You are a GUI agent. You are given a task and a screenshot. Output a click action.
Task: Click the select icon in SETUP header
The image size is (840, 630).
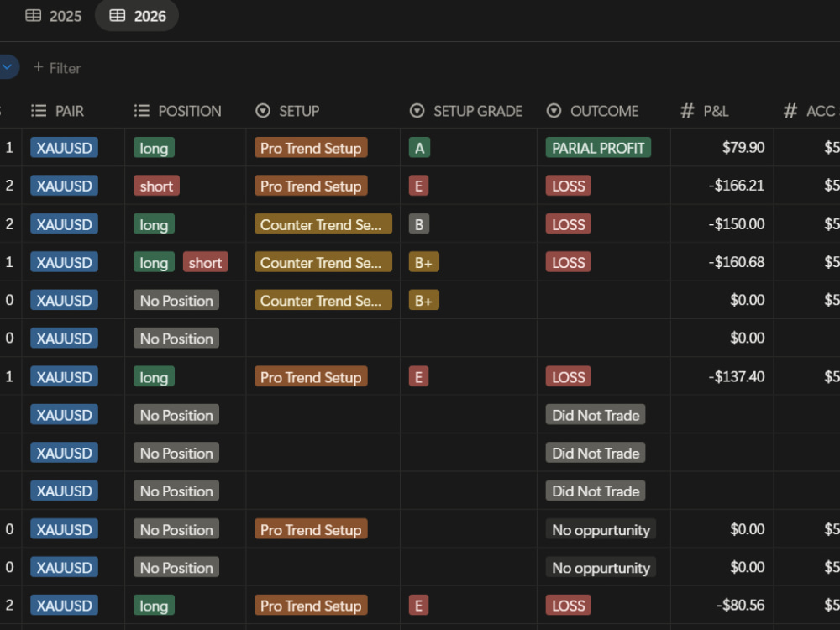click(x=262, y=111)
